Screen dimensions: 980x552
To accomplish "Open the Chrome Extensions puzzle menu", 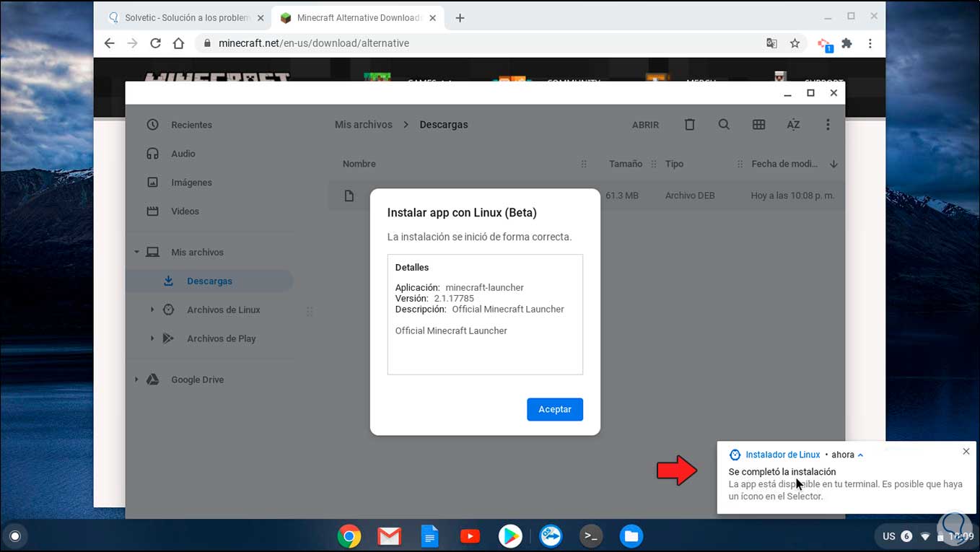I will (x=846, y=43).
